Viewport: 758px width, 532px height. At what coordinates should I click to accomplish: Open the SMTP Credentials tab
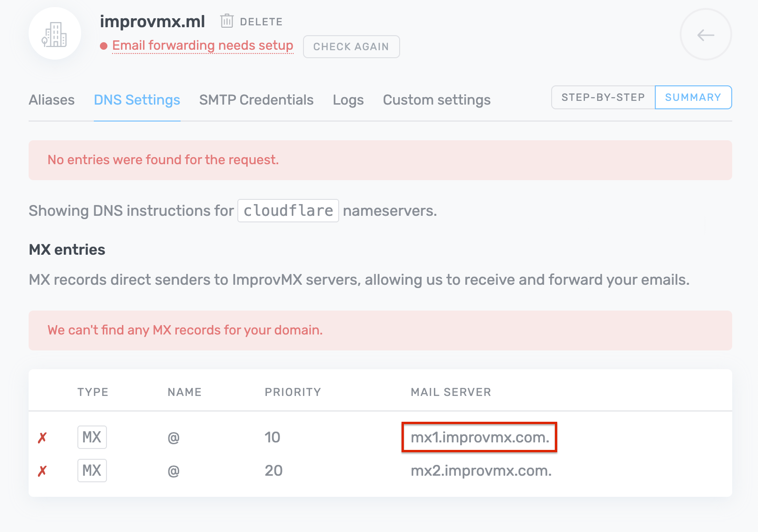click(x=256, y=100)
